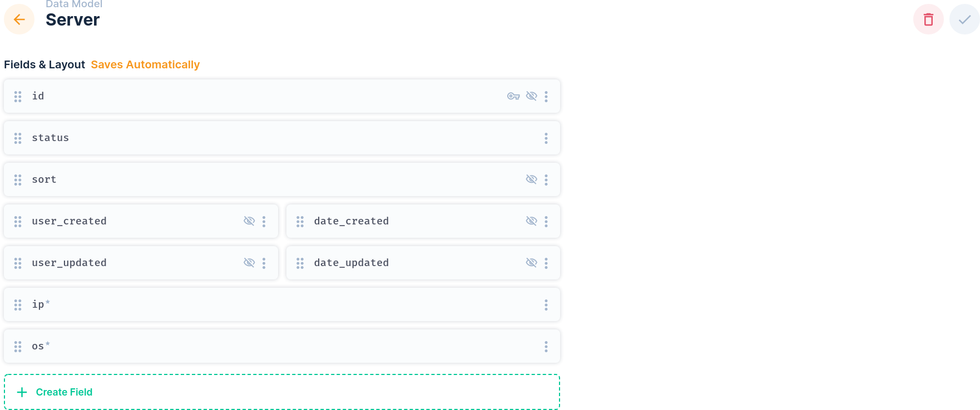The height and width of the screenshot is (410, 980).
Task: Click the drag handle on date_created
Action: pyautogui.click(x=299, y=221)
